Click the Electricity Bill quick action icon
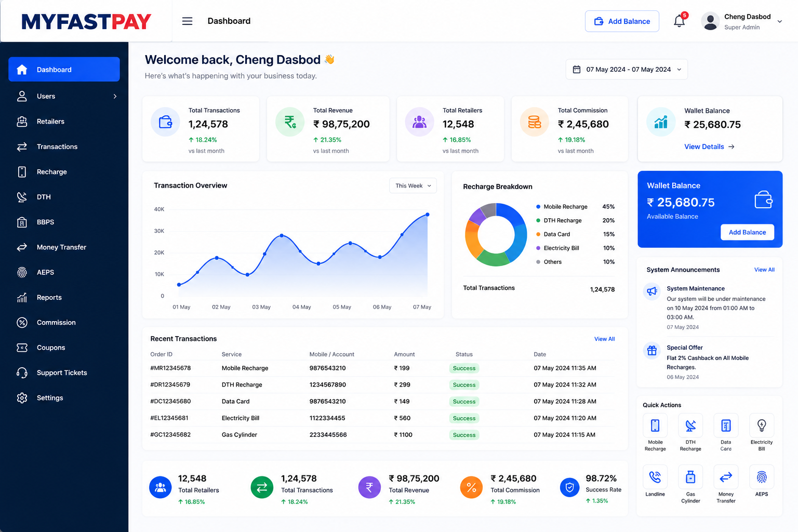Viewport: 798px width, 532px height. [x=762, y=425]
